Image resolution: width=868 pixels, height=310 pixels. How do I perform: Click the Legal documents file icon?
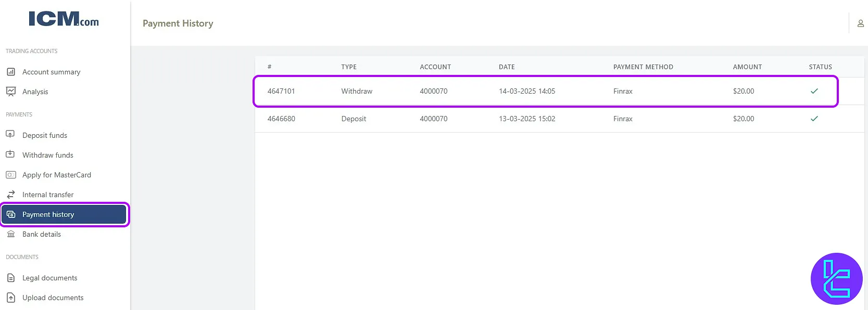11,278
